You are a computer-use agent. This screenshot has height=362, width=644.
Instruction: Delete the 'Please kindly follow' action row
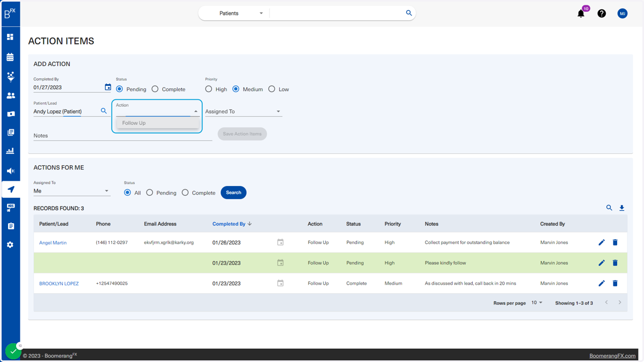click(x=615, y=263)
